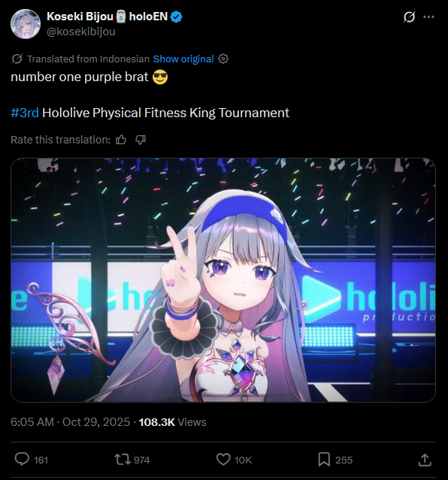Rate translation with thumbs down
Screen dimensions: 448x480
tap(141, 140)
